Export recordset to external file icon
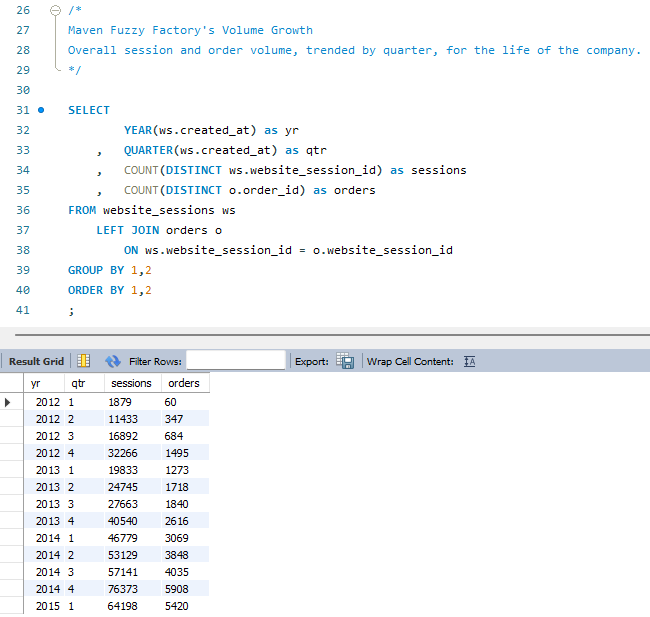 pyautogui.click(x=345, y=361)
